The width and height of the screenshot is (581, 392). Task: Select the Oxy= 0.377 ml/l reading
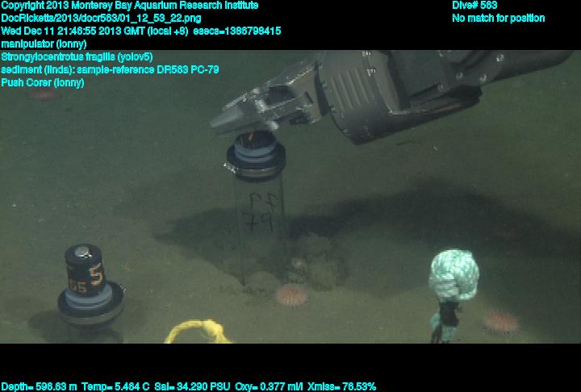coord(269,387)
